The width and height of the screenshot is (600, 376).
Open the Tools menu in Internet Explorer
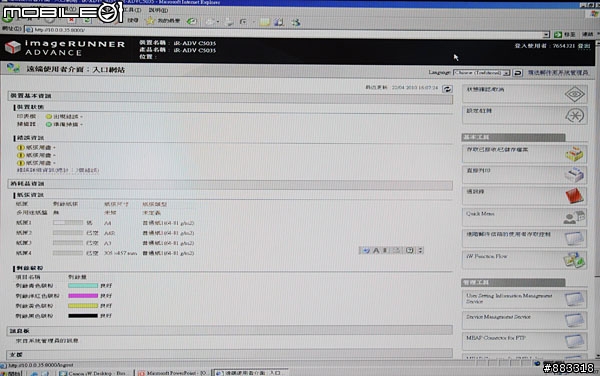[x=132, y=10]
